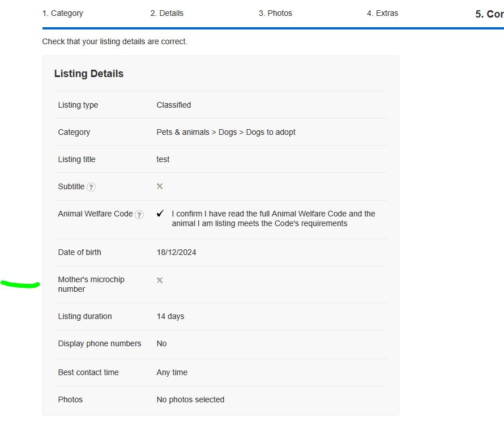Click the No photos selected text
504x421 pixels.
click(190, 399)
